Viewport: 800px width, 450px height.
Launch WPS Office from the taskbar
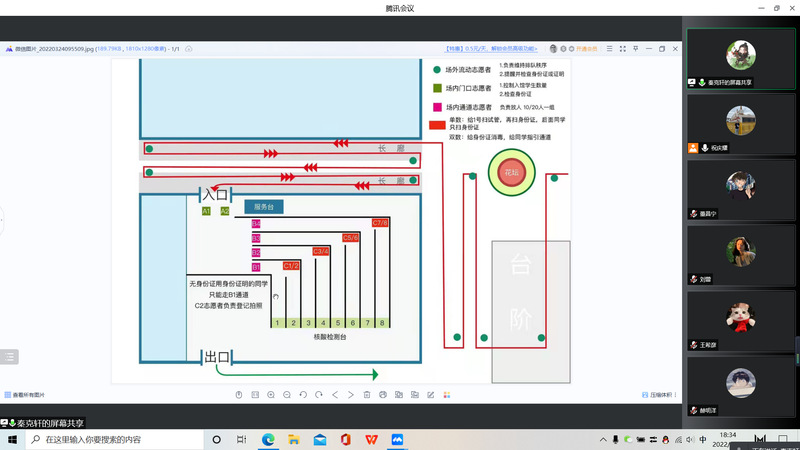[371, 440]
